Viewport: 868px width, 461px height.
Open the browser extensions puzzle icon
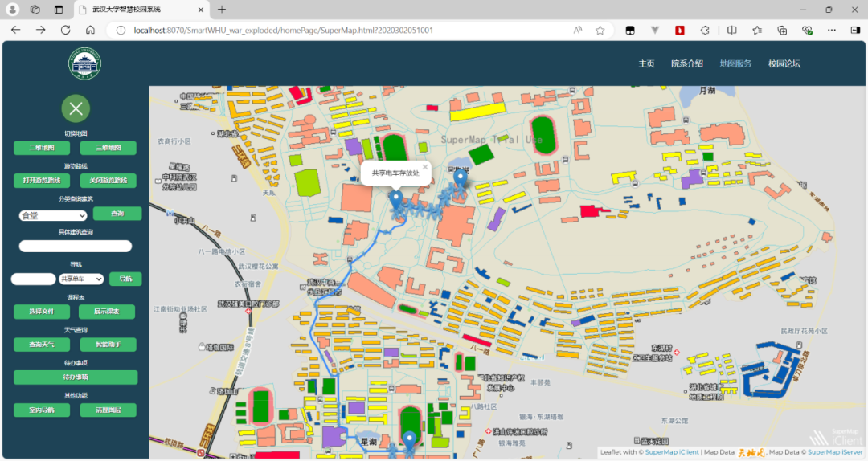click(705, 30)
